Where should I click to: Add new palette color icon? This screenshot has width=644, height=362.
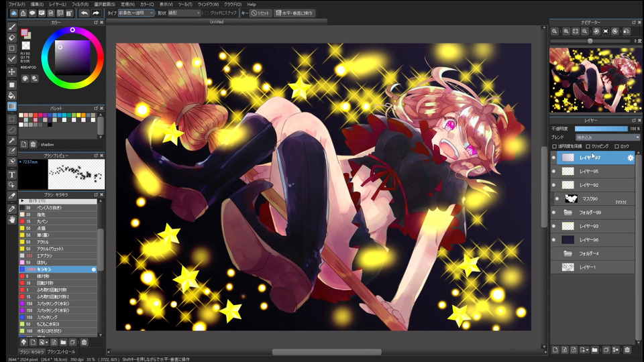pos(24,145)
